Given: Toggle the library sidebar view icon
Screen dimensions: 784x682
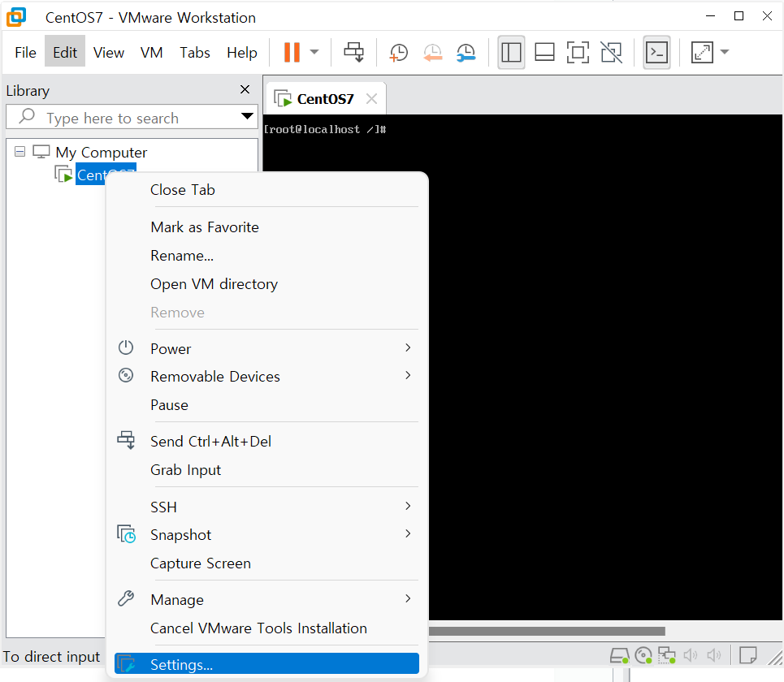Looking at the screenshot, I should (511, 52).
